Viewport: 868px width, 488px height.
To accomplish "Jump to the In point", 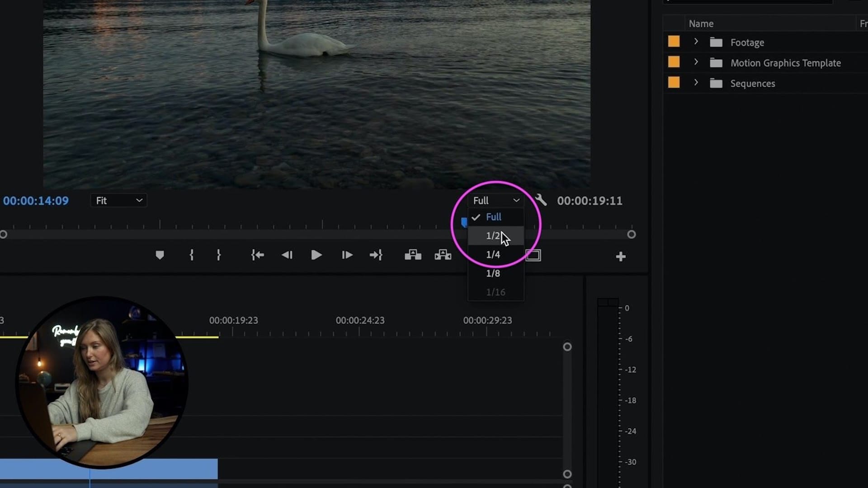I will coord(257,255).
